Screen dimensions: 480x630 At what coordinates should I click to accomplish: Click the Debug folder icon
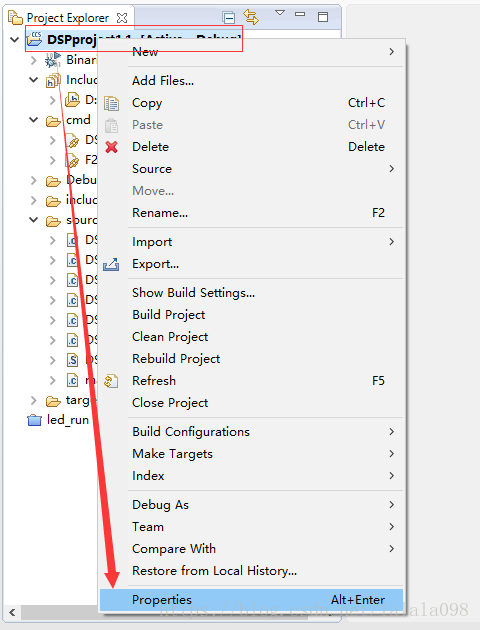tap(53, 181)
